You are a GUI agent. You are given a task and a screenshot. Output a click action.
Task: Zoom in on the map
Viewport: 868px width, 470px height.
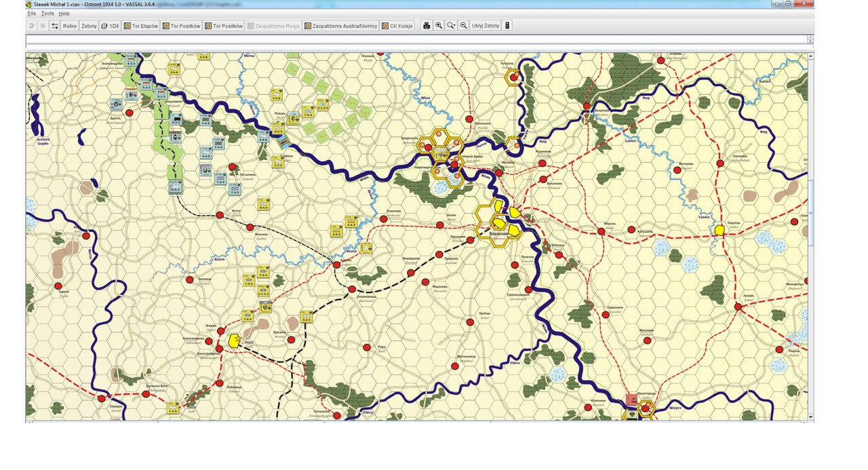coord(439,26)
